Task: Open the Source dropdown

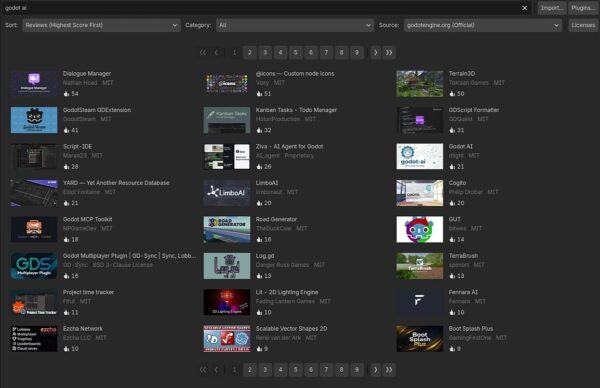Action: [483, 25]
